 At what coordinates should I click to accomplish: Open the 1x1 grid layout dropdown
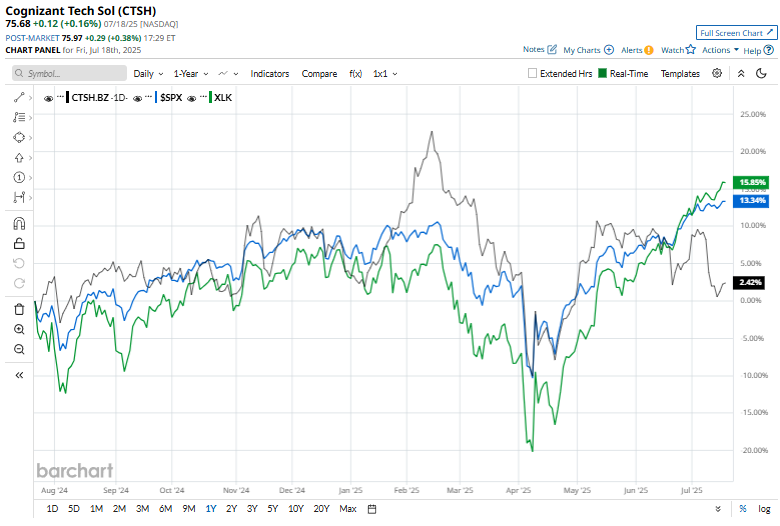click(x=385, y=74)
